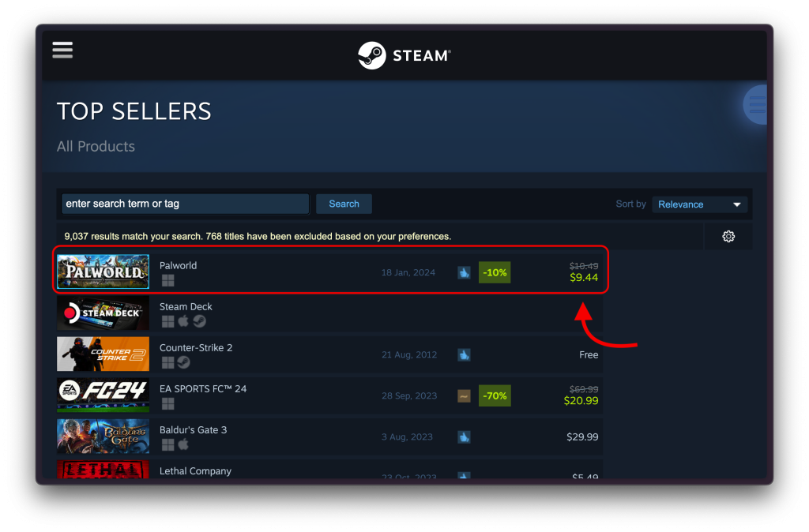809x532 pixels.
Task: Click the round blue side menu button
Action: [754, 105]
